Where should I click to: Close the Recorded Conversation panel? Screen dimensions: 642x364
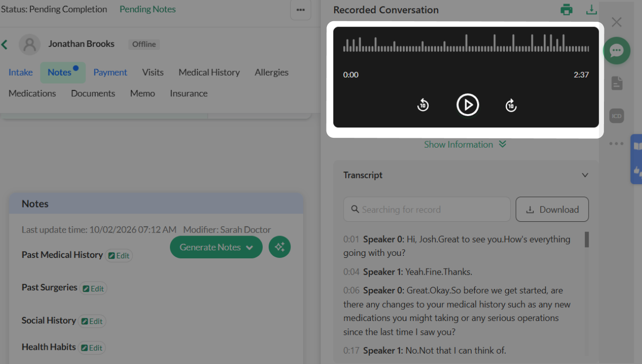pos(616,22)
